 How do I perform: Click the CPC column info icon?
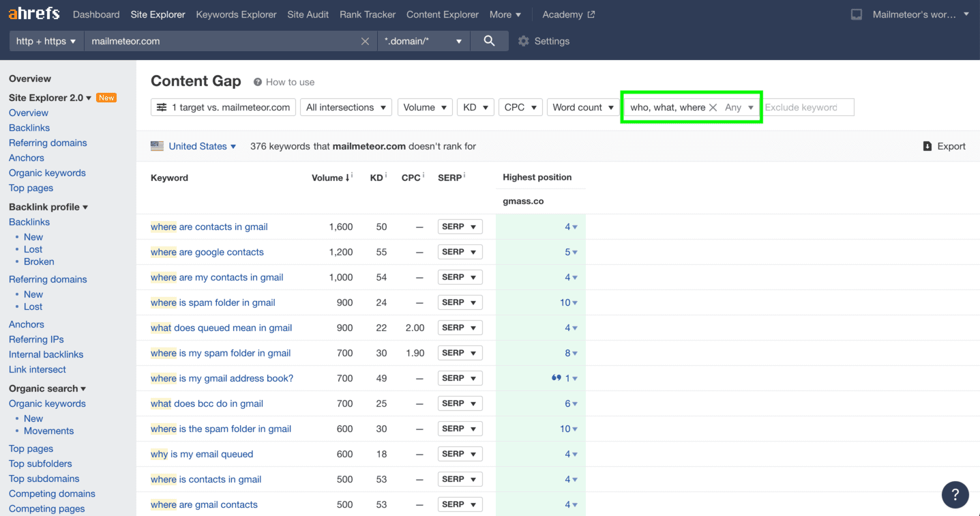pos(423,176)
